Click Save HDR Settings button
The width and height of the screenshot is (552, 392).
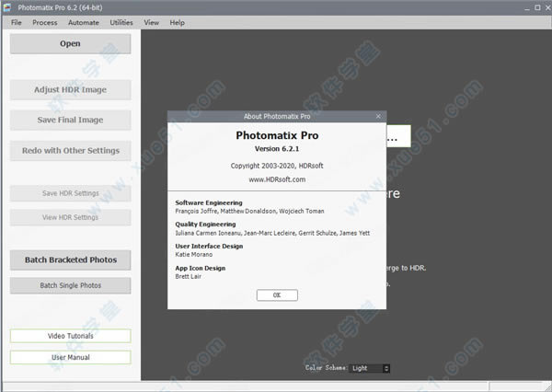[71, 193]
